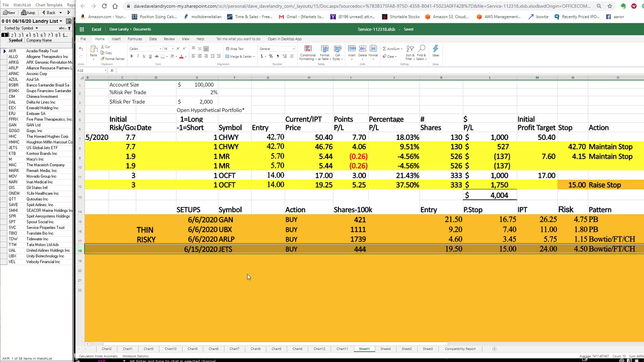Open the Name Box dropdown showing A18
The height and width of the screenshot is (362, 644).
(x=105, y=71)
